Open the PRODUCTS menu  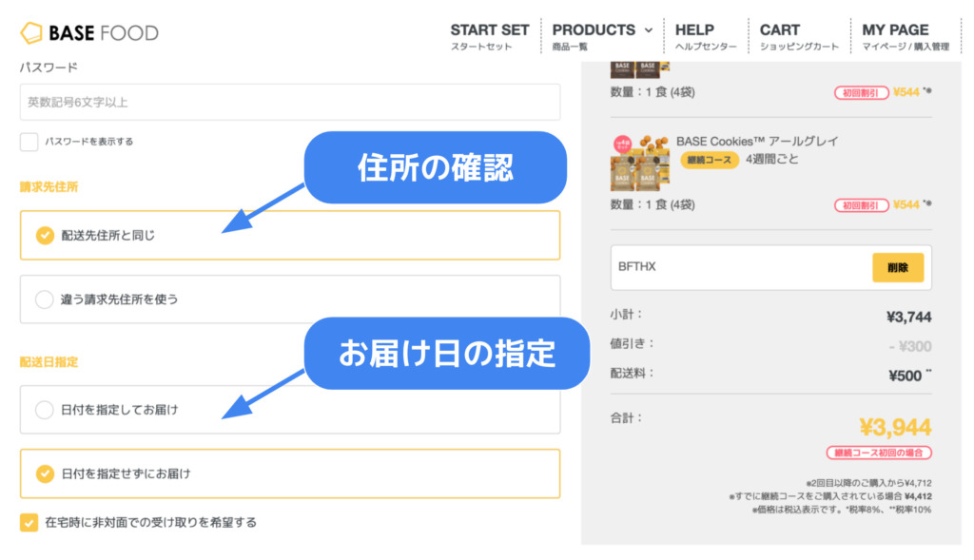pos(594,37)
